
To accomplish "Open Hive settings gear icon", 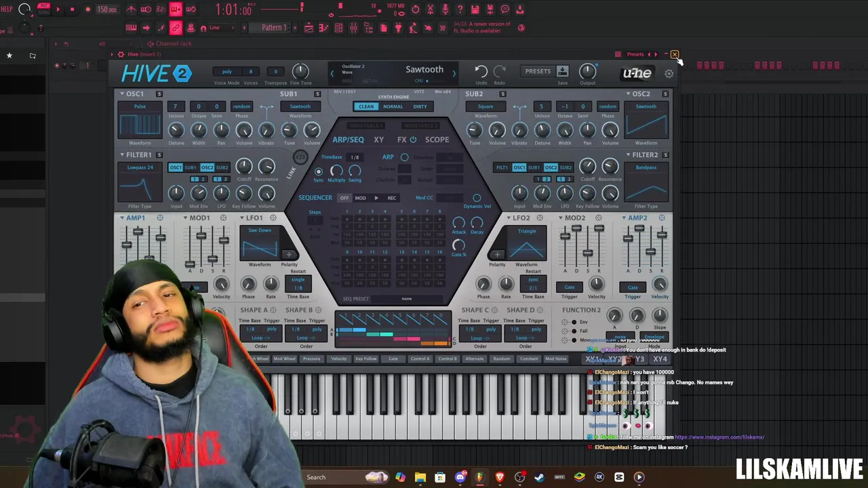I will coord(669,73).
